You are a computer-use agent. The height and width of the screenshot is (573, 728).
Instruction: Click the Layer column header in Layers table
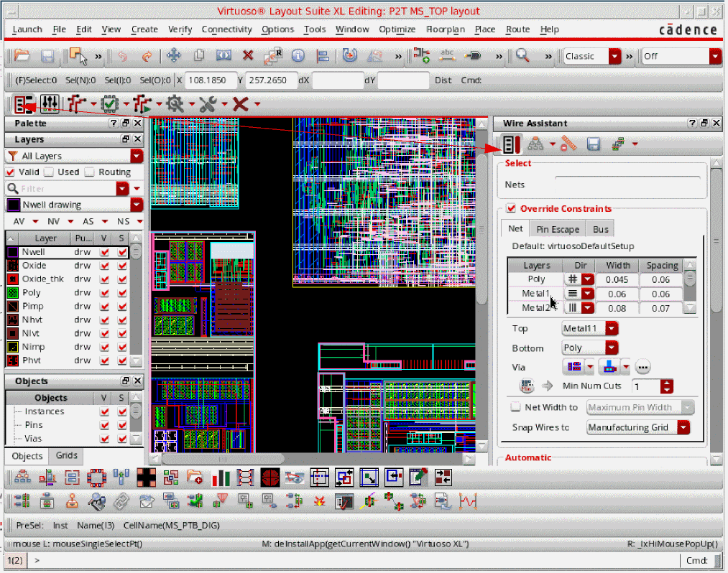pyautogui.click(x=45, y=238)
